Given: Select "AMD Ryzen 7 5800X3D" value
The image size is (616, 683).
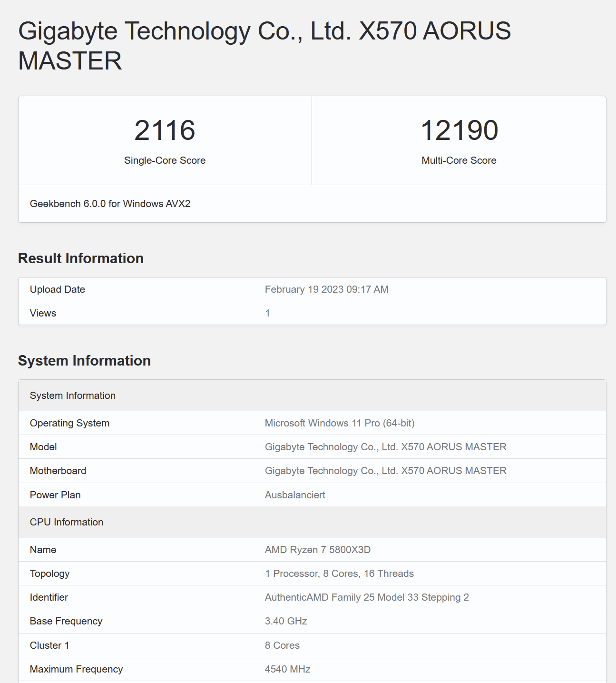Looking at the screenshot, I should coord(318,550).
